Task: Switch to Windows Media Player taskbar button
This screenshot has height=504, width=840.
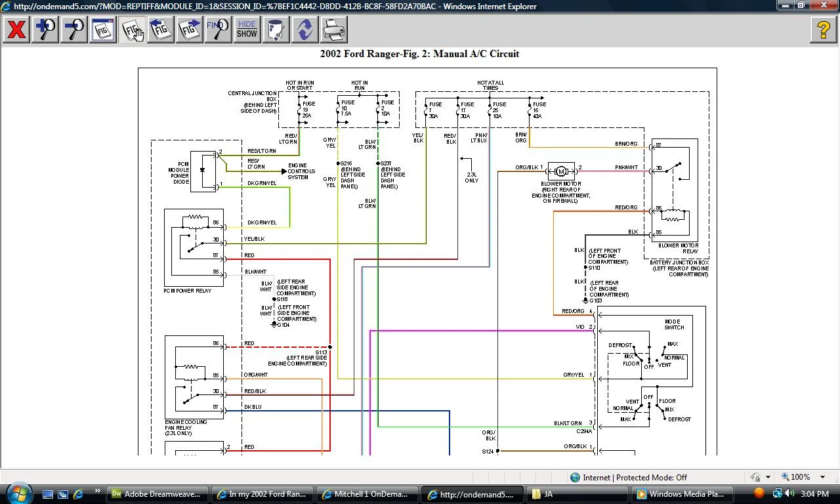Action: click(682, 494)
